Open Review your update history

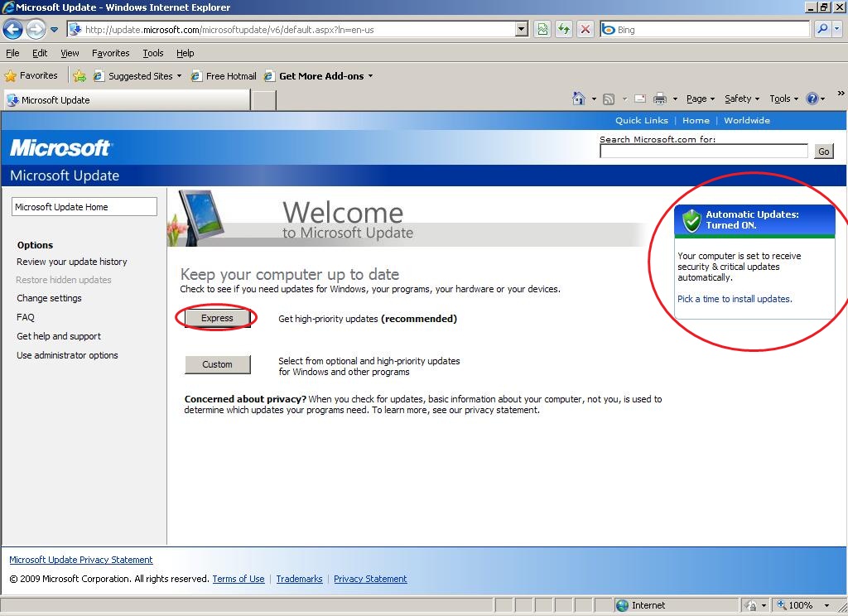pyautogui.click(x=71, y=262)
